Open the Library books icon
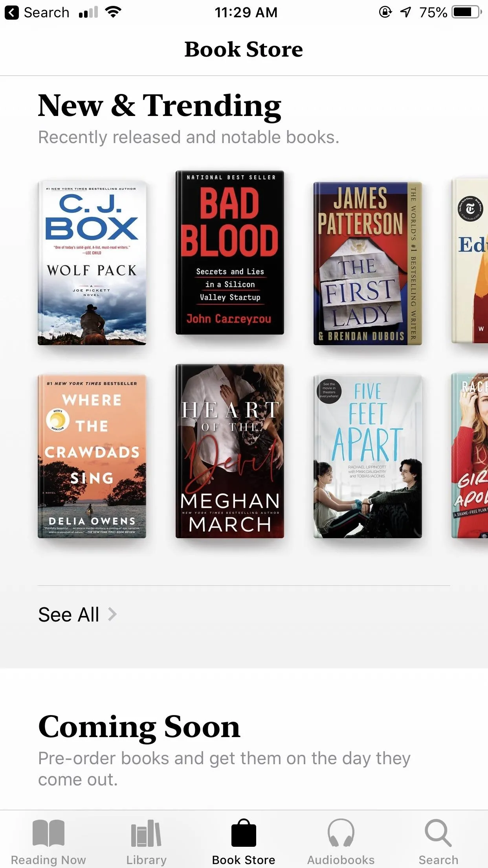 [x=146, y=833]
